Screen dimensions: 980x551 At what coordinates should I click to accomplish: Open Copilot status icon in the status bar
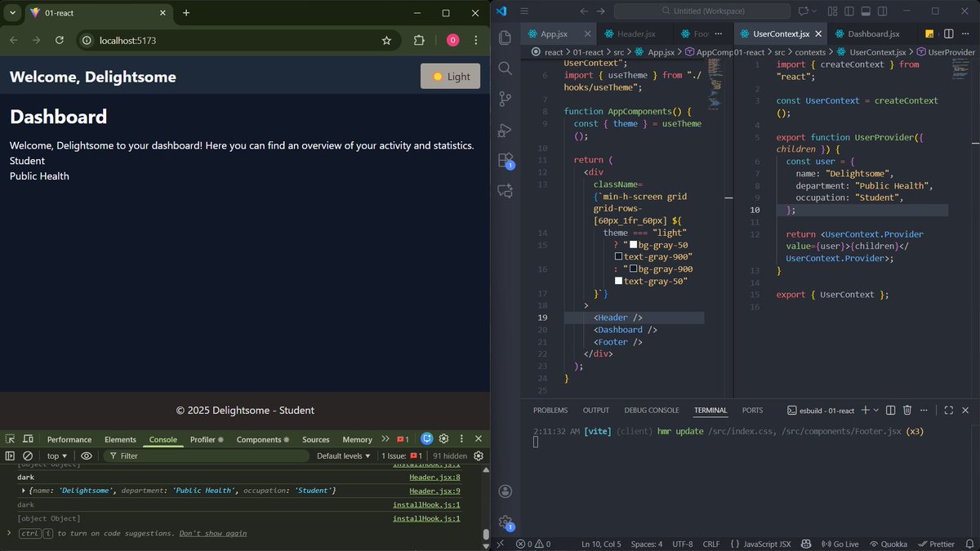coord(805,544)
